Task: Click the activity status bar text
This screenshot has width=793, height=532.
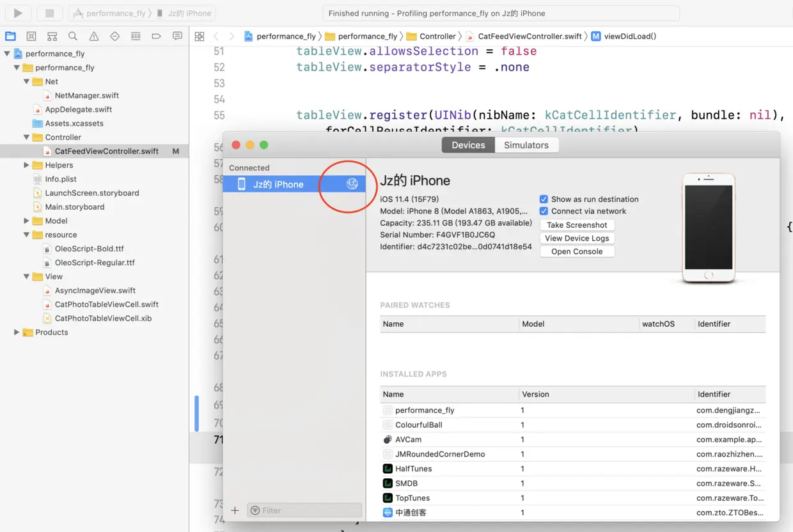Action: (x=437, y=13)
